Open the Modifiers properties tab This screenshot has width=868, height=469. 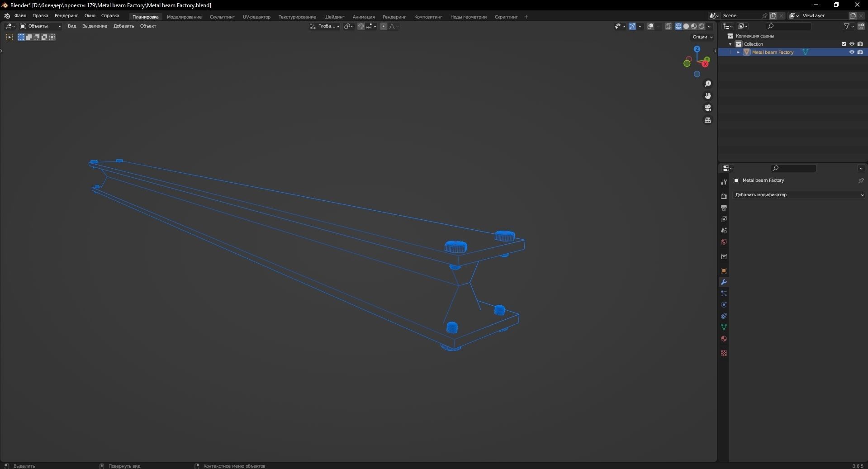(724, 282)
